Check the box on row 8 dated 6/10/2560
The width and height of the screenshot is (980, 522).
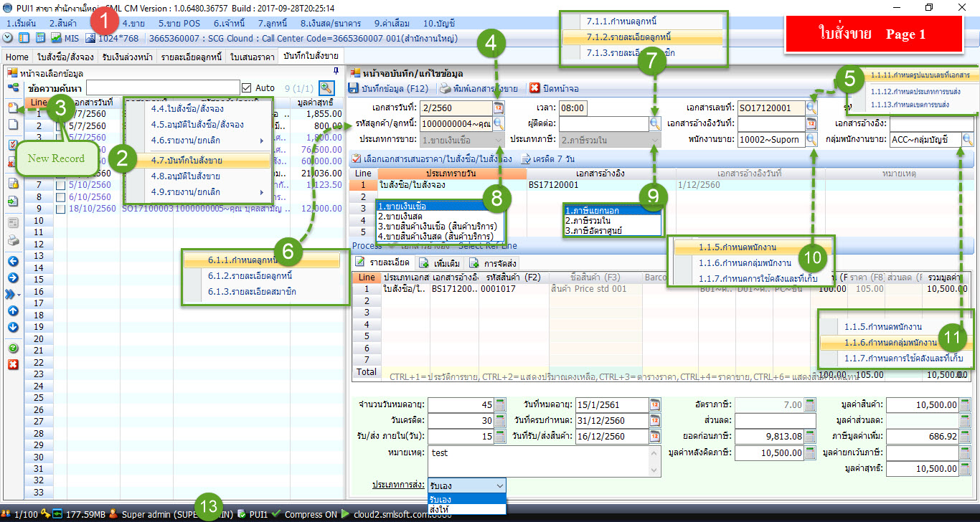tap(61, 197)
